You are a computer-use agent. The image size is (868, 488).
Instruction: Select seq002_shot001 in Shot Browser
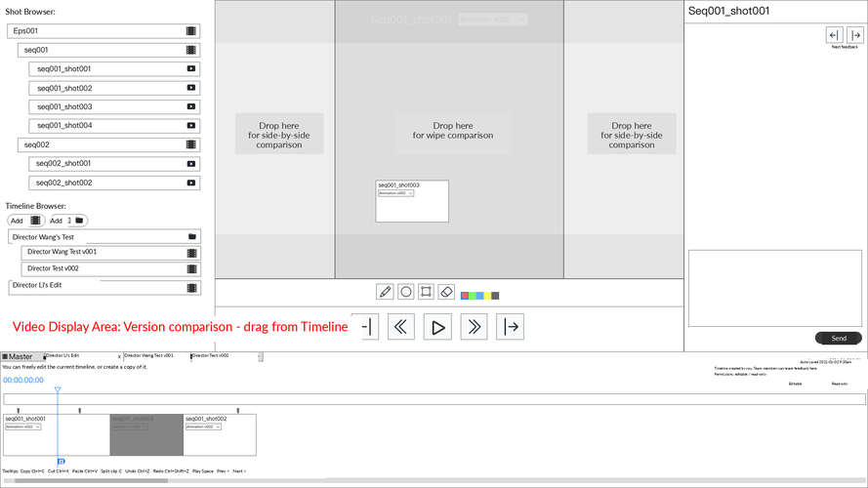(x=114, y=164)
